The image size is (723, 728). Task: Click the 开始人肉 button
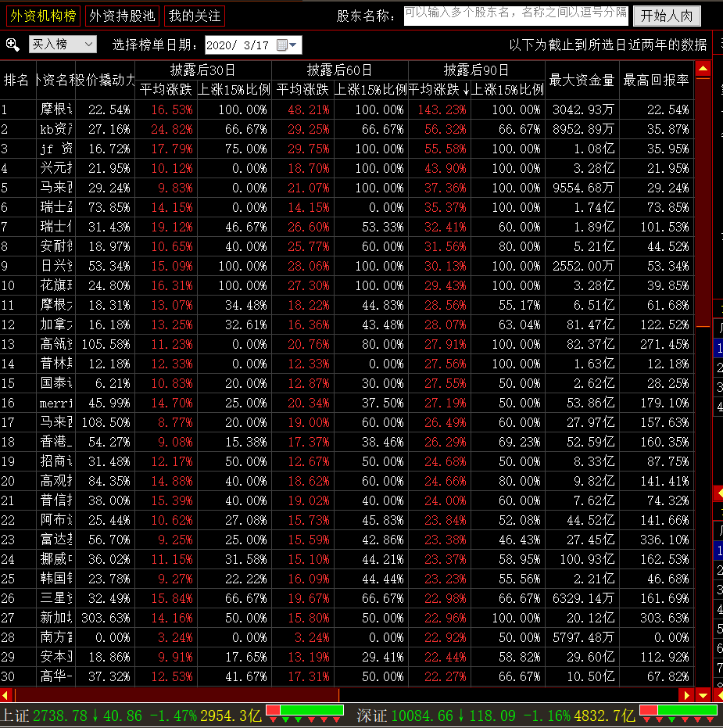(x=667, y=16)
